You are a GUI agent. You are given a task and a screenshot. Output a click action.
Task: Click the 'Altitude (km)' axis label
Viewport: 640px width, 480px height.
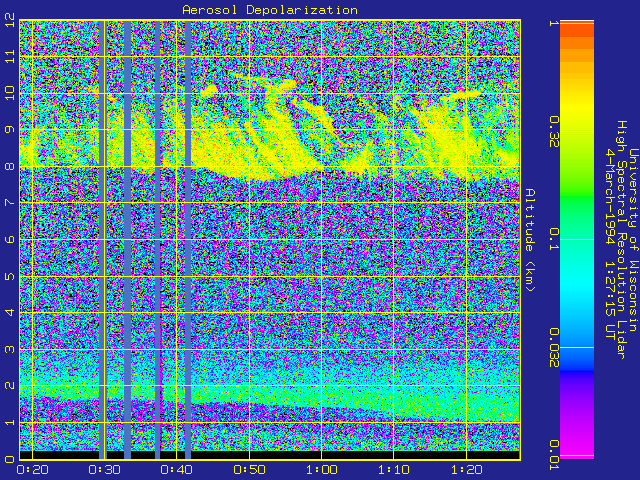pyautogui.click(x=530, y=240)
